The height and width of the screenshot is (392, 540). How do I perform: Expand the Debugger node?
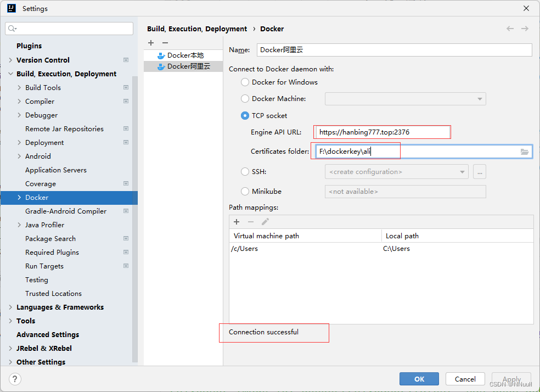(19, 115)
